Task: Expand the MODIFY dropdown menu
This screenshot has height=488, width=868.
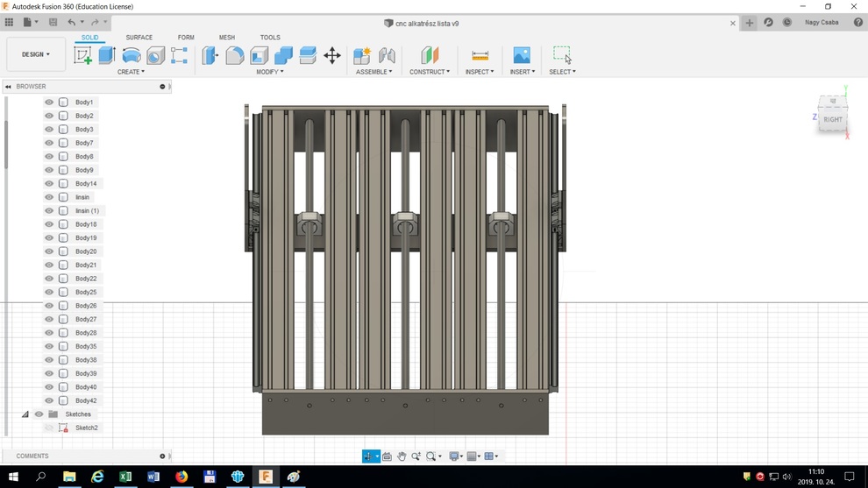Action: [x=269, y=72]
